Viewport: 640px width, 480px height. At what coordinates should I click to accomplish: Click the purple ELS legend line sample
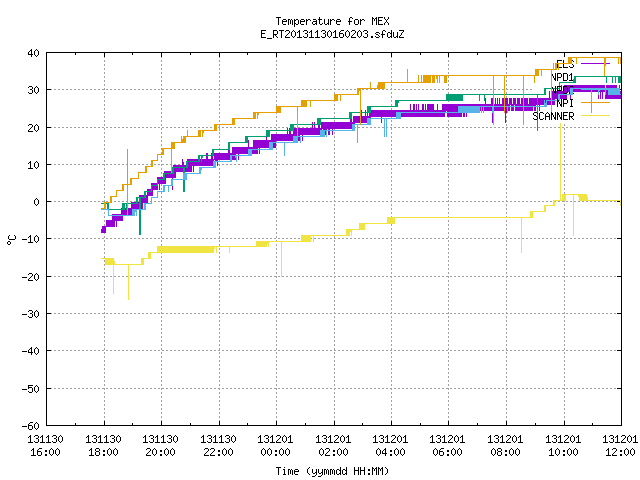595,64
